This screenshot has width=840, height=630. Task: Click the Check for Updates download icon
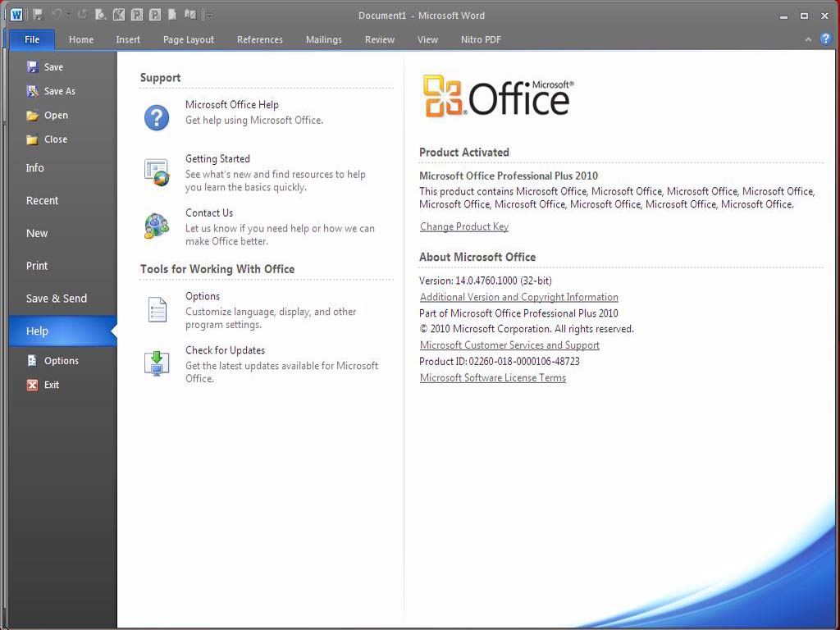157,363
